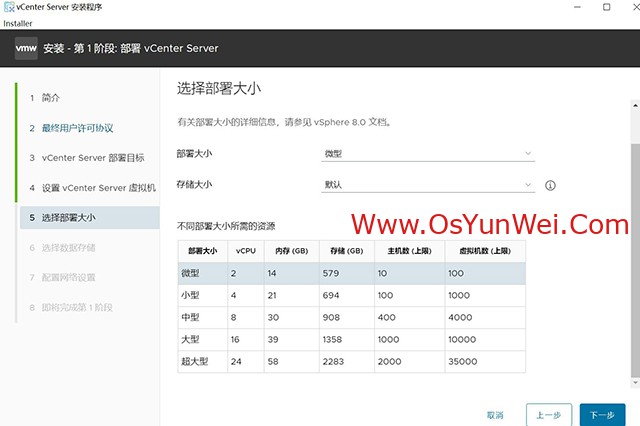Select the 小型 row in table
This screenshot has height=426, width=640.
click(x=351, y=295)
